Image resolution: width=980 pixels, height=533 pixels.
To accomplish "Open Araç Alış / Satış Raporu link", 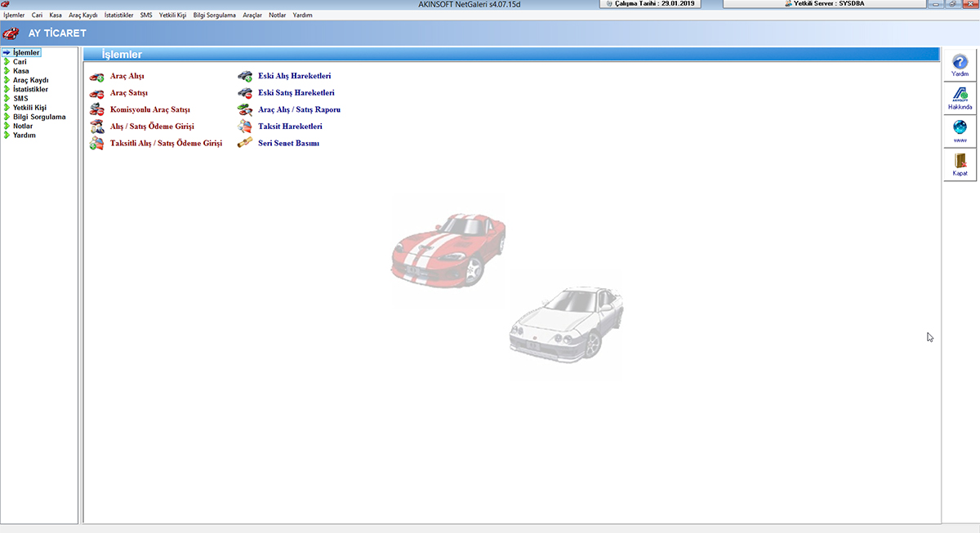I will [299, 109].
